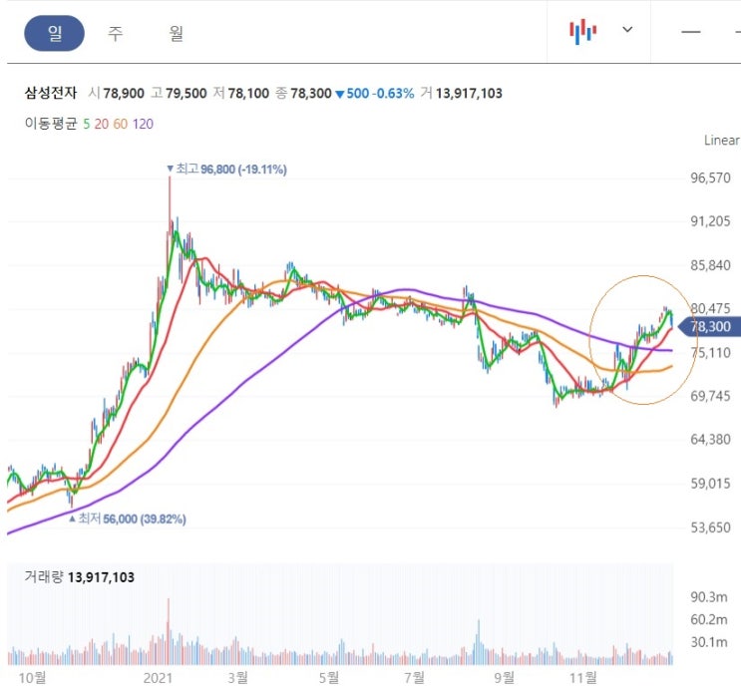
Task: Click the 69,745 price axis label
Action: (x=710, y=396)
